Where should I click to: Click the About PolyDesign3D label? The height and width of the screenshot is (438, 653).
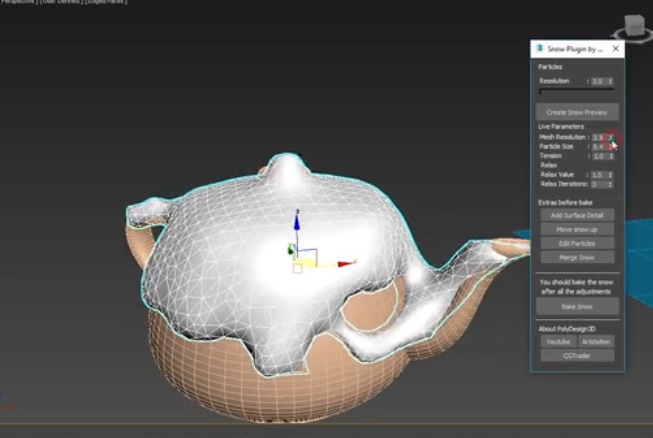pyautogui.click(x=567, y=329)
